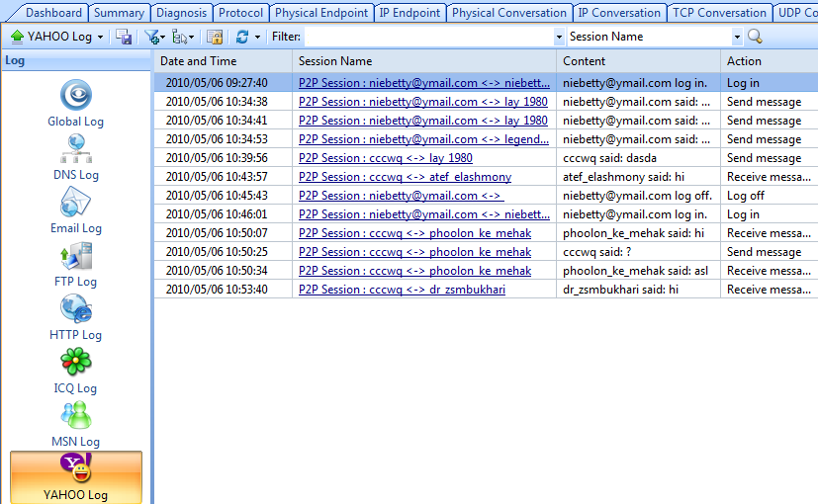The width and height of the screenshot is (818, 504).
Task: Select the 2010/05/06 10:46:01 timestamp cell
Action: click(224, 214)
